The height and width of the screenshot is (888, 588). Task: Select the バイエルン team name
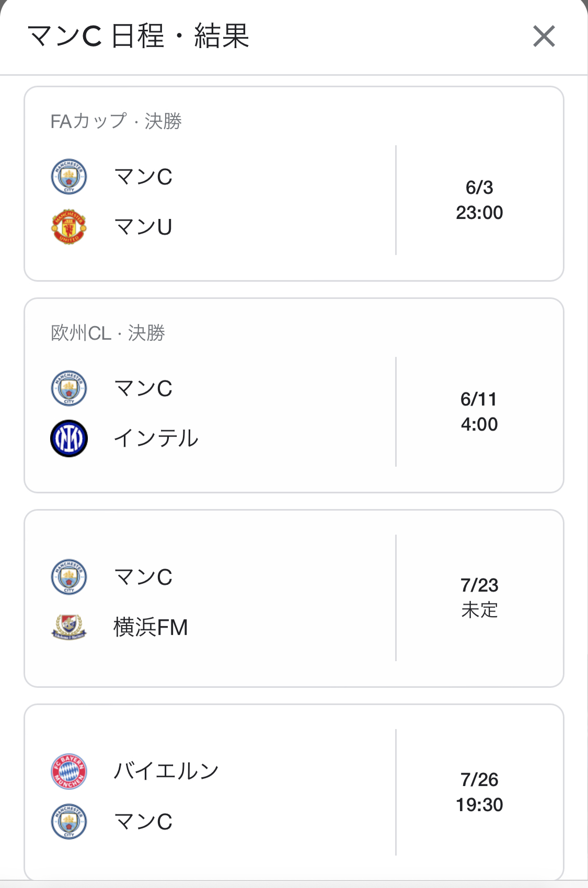pos(166,771)
